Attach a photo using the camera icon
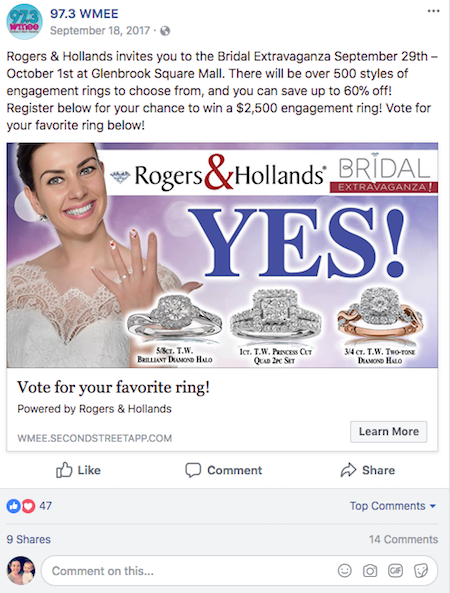The image size is (450, 593). (370, 571)
